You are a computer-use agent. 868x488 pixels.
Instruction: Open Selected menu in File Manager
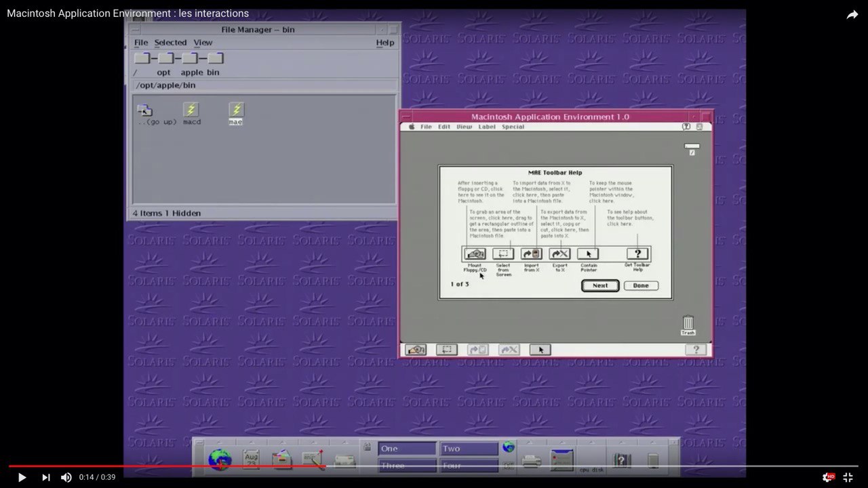point(170,43)
